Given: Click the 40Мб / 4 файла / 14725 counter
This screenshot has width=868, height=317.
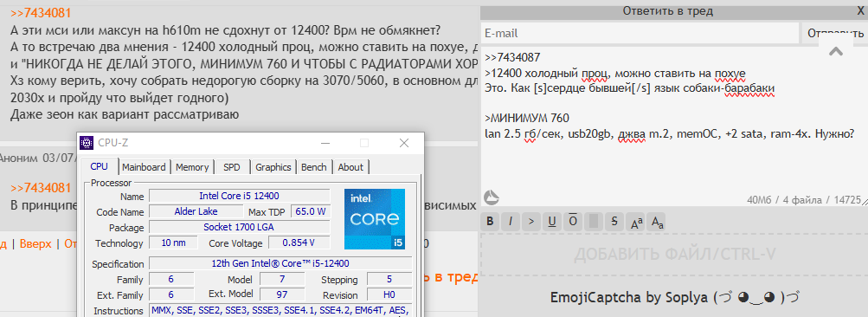Looking at the screenshot, I should (804, 199).
